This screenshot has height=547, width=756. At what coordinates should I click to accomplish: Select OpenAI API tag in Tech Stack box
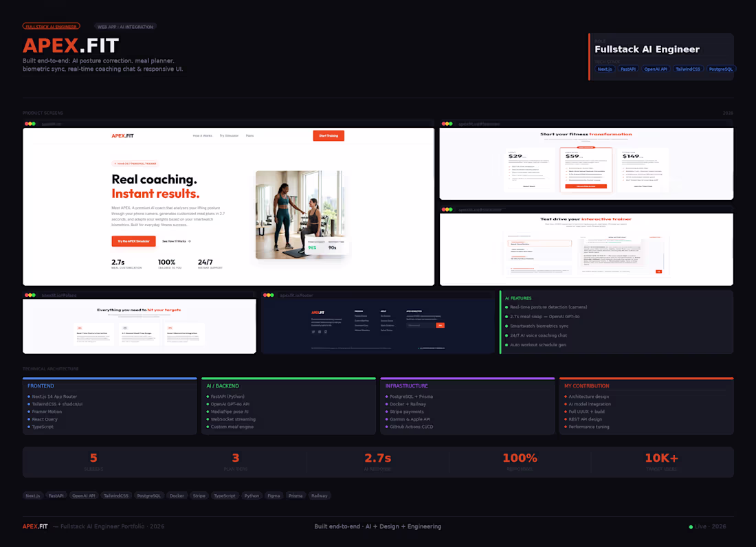tap(656, 69)
